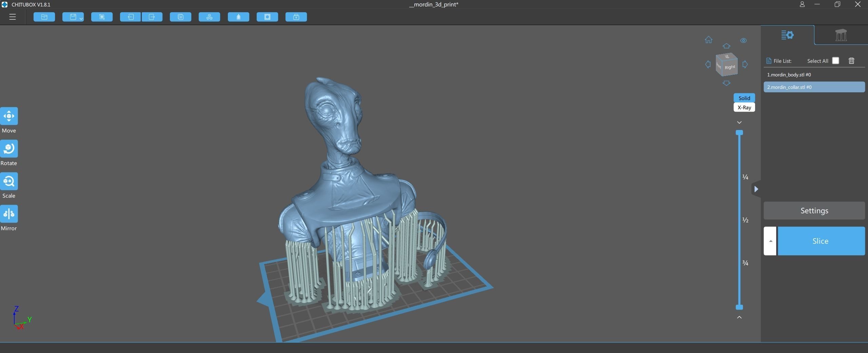
Task: Select 2.mordin_collar.stl in file list
Action: pyautogui.click(x=814, y=87)
